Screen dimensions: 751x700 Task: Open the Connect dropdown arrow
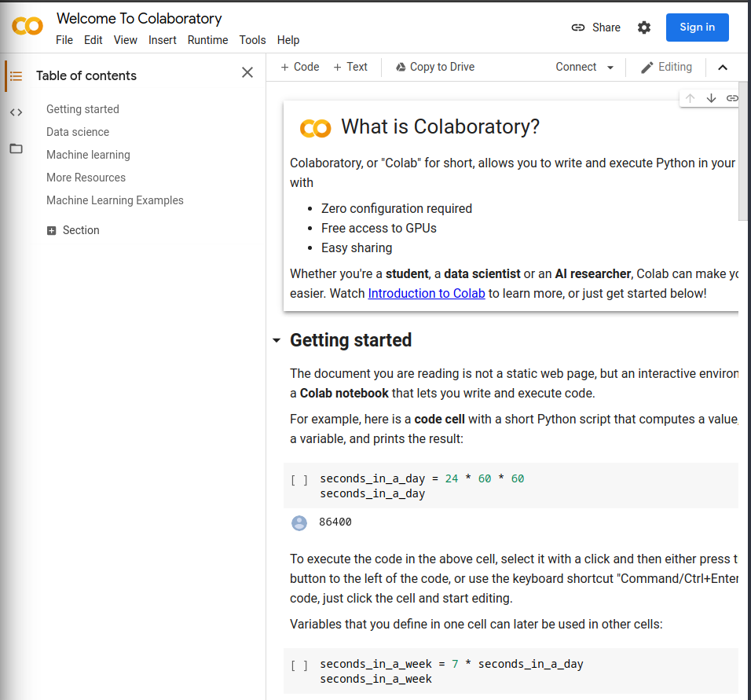pos(610,68)
